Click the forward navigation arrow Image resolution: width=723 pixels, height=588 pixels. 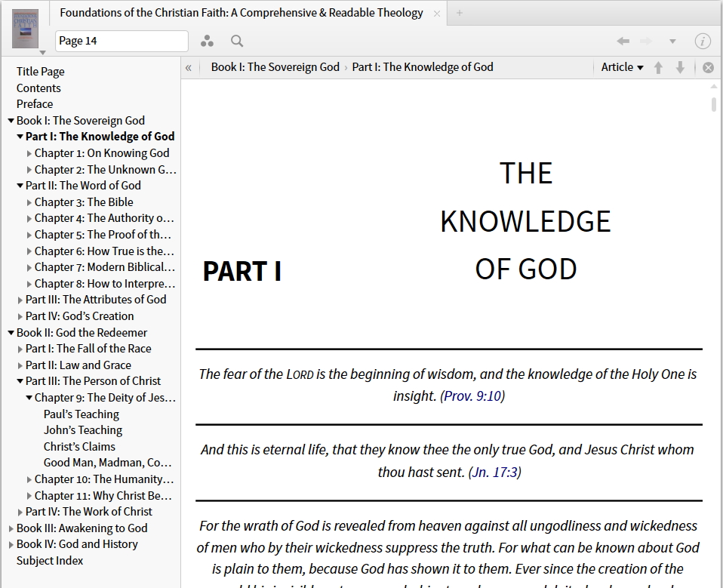[646, 42]
